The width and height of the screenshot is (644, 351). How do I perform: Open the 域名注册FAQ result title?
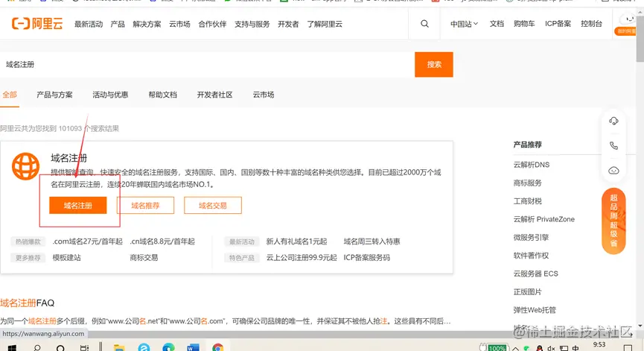click(x=27, y=303)
